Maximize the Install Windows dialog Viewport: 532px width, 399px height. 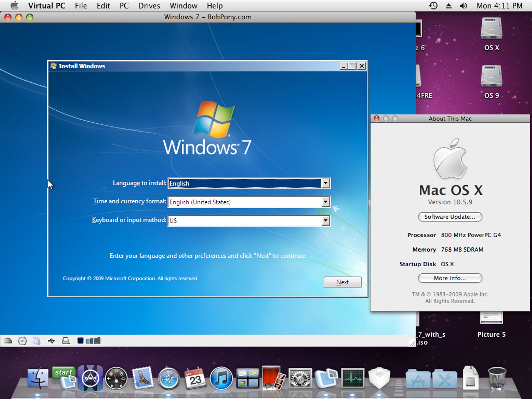tap(352, 66)
